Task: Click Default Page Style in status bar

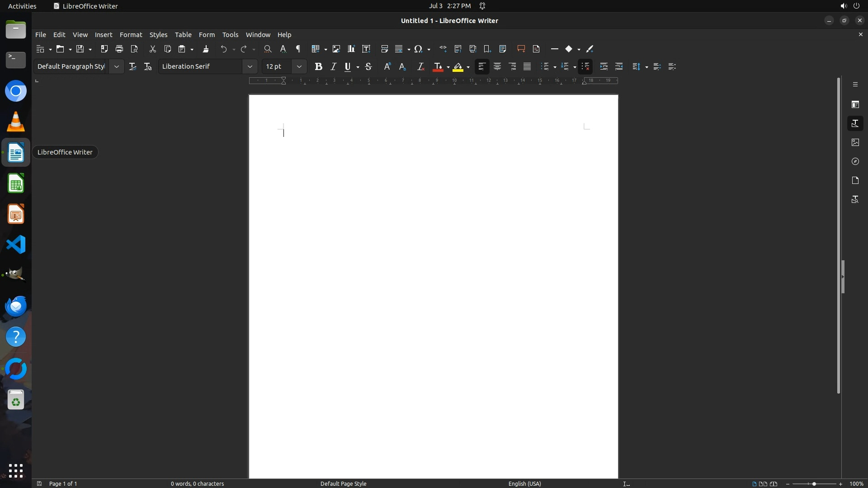Action: (x=343, y=483)
